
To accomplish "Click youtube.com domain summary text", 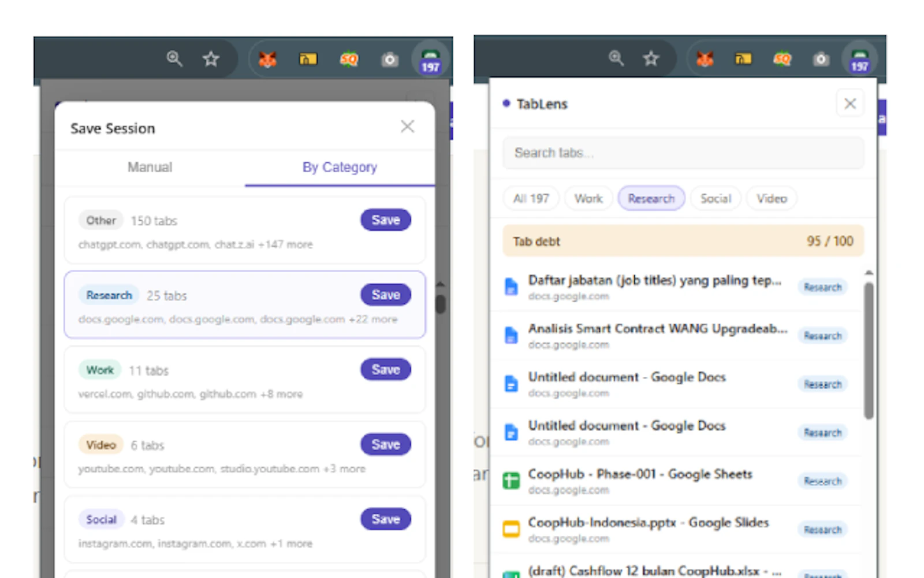I will [222, 469].
